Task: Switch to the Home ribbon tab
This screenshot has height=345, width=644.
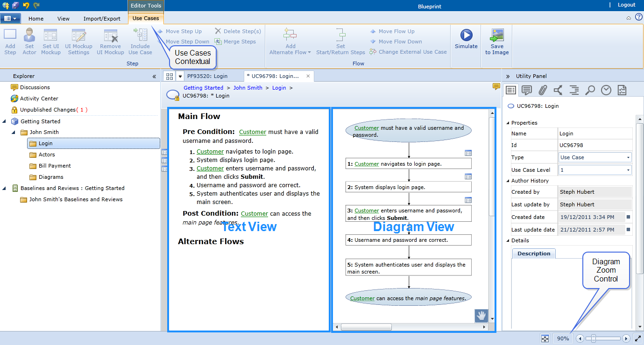Action: 36,19
